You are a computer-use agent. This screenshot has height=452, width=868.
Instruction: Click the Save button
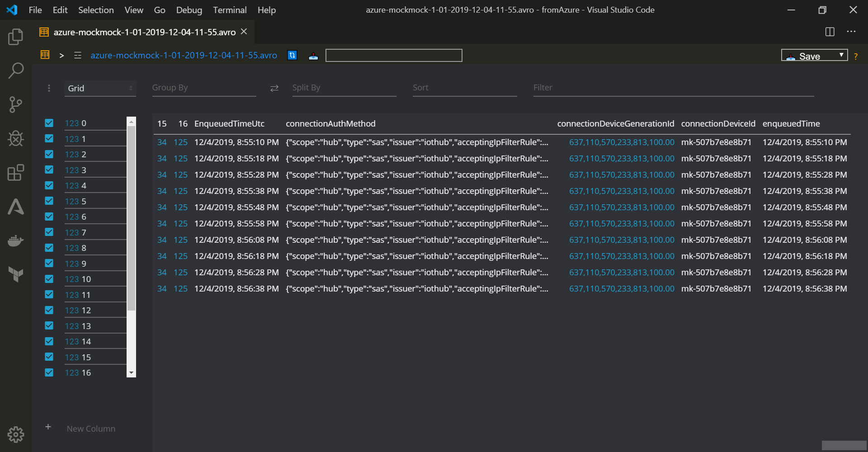808,56
